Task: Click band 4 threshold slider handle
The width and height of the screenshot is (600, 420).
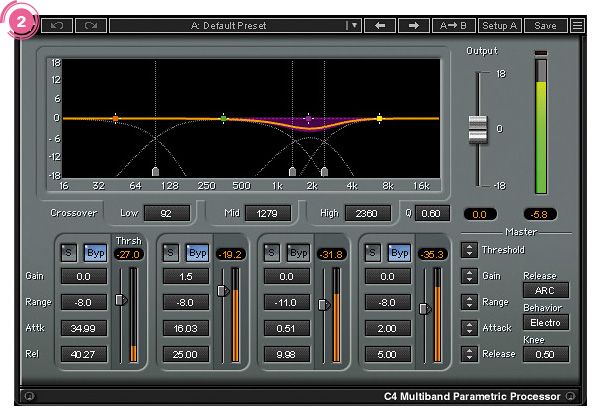Action: (x=425, y=309)
